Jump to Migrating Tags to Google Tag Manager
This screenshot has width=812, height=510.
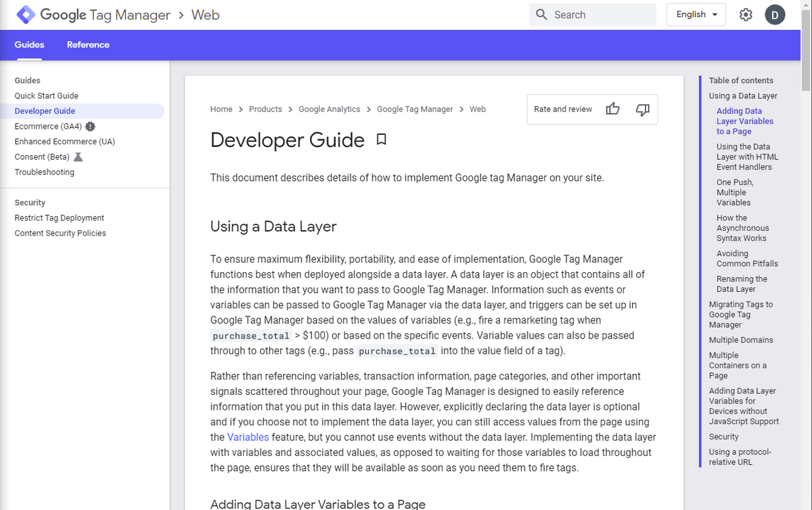click(741, 314)
